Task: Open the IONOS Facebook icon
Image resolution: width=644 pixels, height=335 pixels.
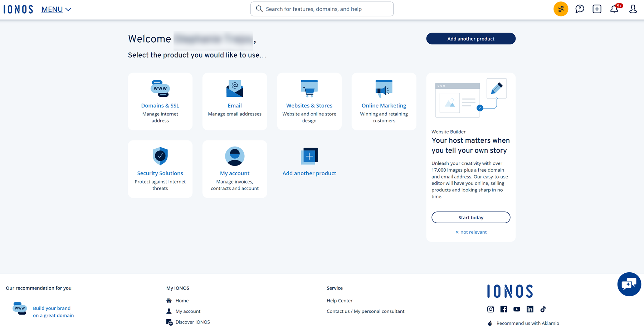Action: click(x=503, y=309)
